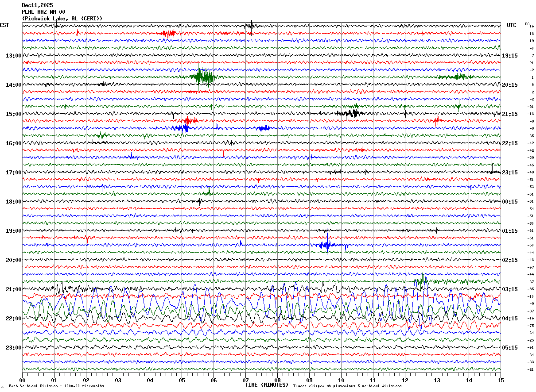Click the Dec11,2025 date label
This screenshot has height=392, width=536.
pyautogui.click(x=37, y=5)
